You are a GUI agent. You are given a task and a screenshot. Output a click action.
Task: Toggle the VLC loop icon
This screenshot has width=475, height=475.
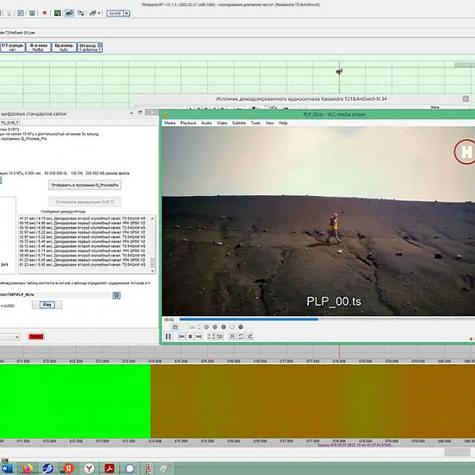pyautogui.click(x=241, y=337)
